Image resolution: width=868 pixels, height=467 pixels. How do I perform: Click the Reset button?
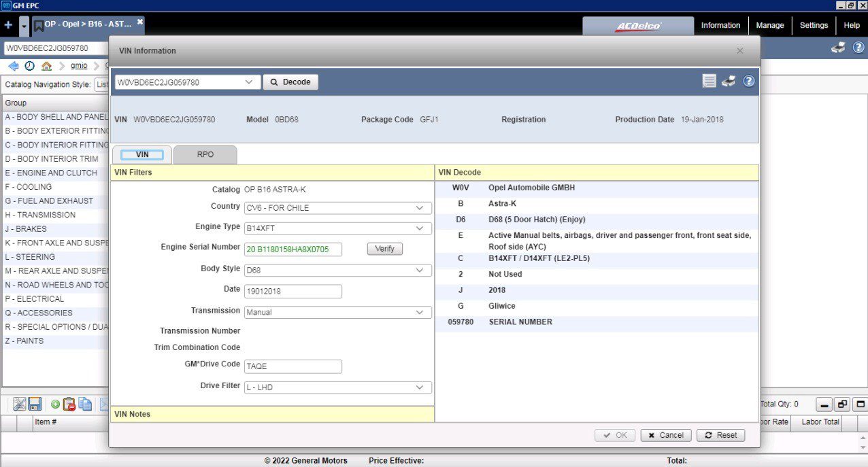pyautogui.click(x=720, y=434)
